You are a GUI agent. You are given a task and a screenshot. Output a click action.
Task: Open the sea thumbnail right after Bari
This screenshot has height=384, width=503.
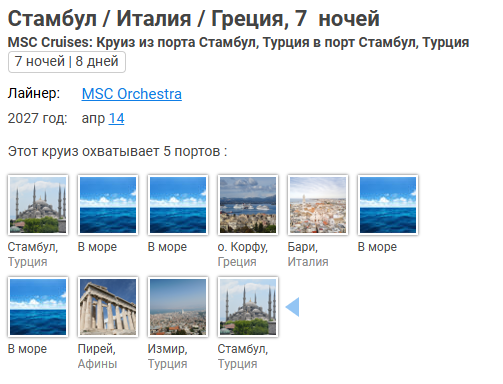388,205
